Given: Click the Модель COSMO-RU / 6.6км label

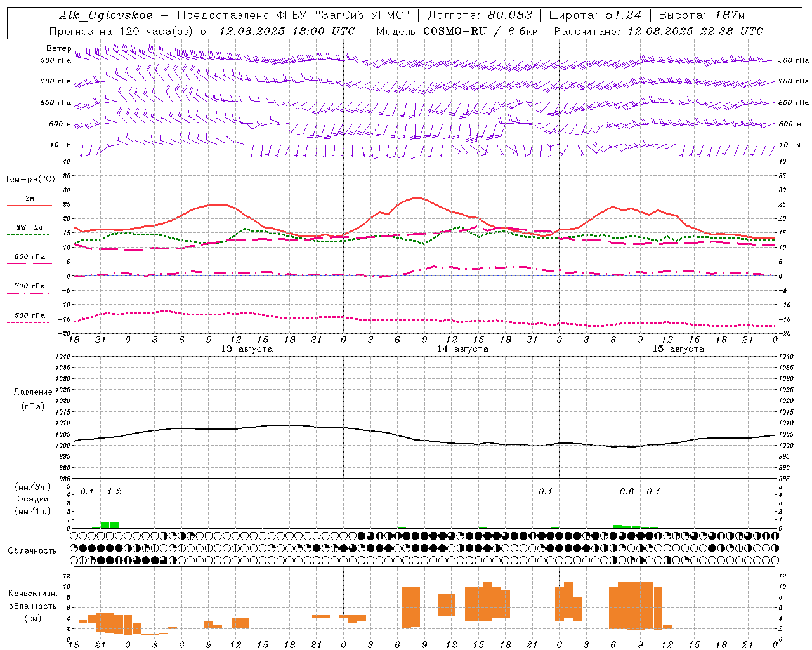Looking at the screenshot, I should click(x=457, y=31).
